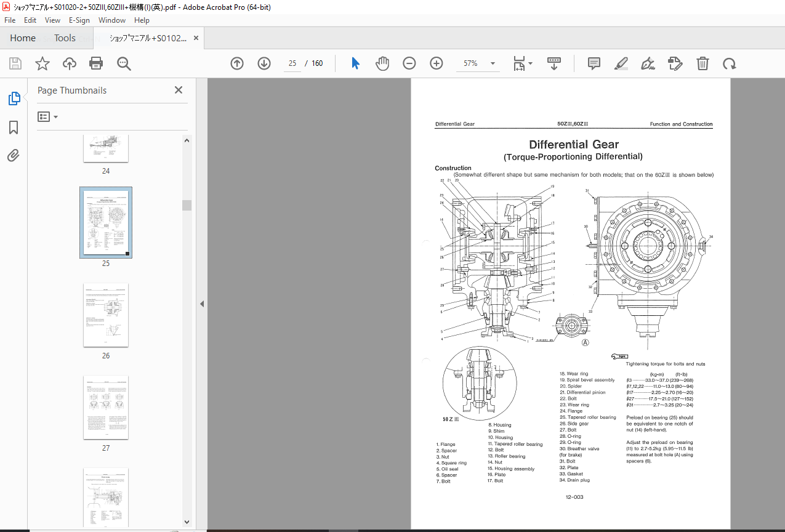Image resolution: width=785 pixels, height=532 pixels.
Task: Add a comment sticky note icon
Action: coord(594,63)
